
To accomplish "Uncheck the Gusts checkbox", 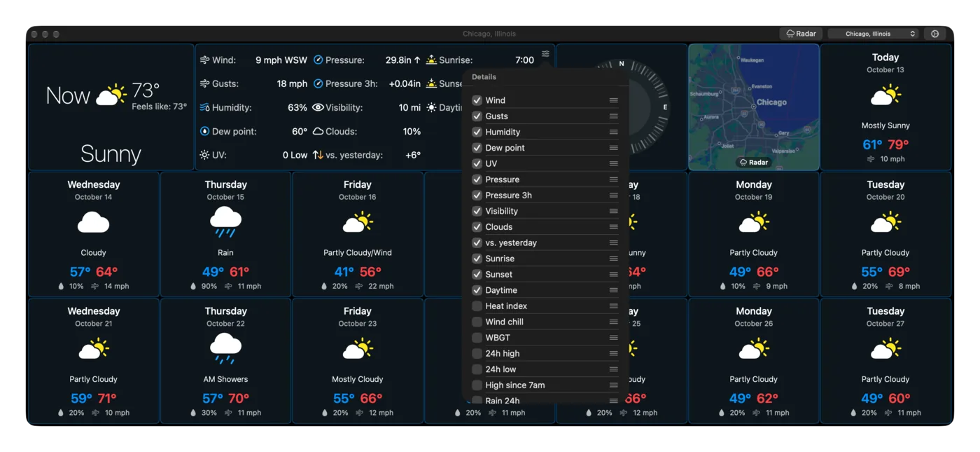I will (x=477, y=116).
